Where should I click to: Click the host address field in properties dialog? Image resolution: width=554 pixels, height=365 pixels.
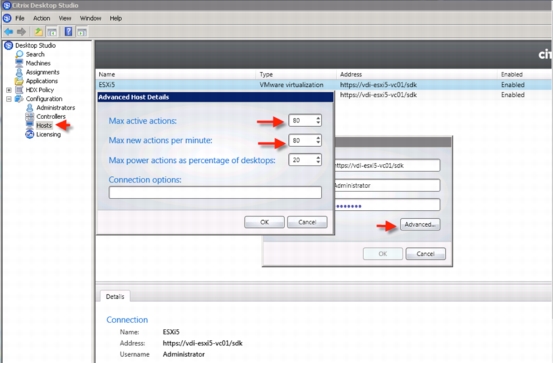(387, 165)
